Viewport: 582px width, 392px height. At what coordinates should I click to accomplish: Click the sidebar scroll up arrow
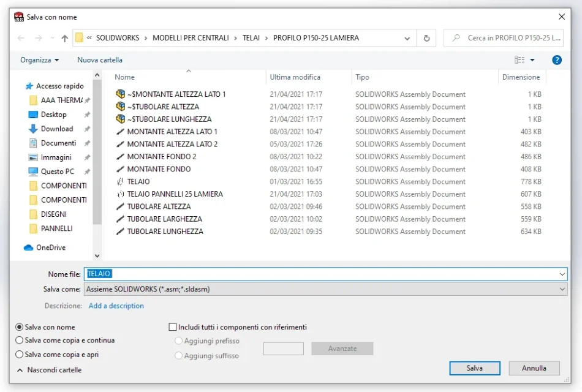pos(97,75)
